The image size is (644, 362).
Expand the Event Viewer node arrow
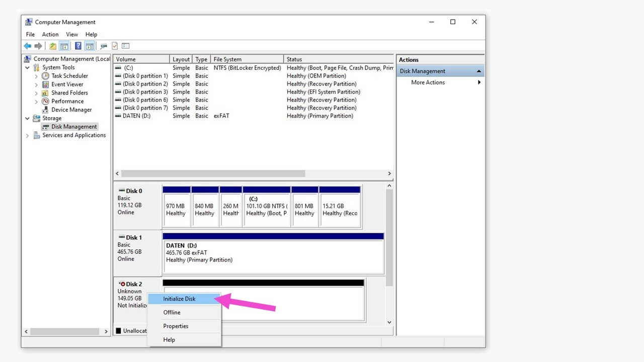36,84
